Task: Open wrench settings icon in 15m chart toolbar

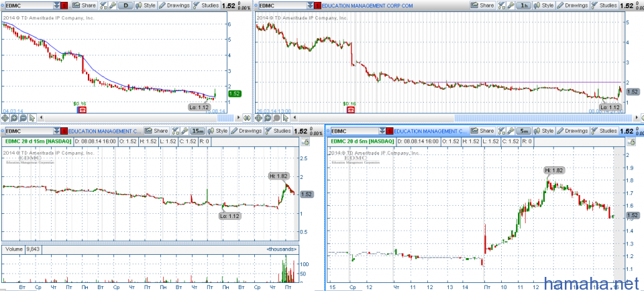Action: [184, 131]
